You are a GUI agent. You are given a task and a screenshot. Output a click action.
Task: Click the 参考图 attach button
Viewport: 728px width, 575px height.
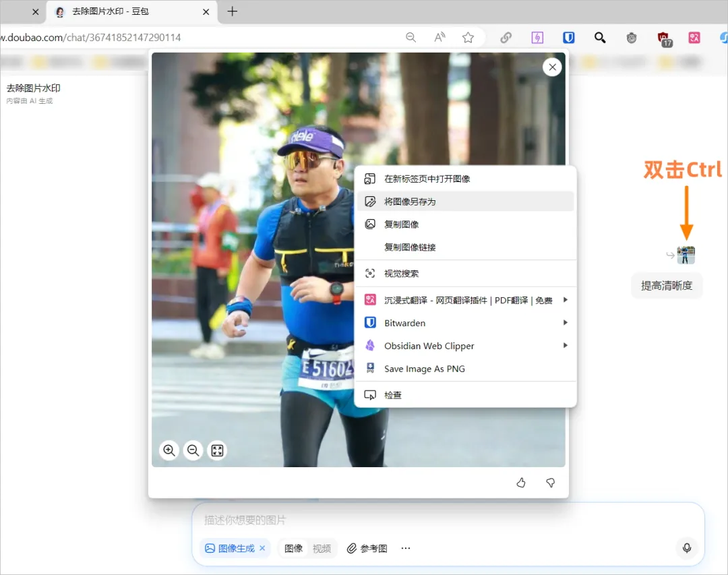pyautogui.click(x=367, y=549)
